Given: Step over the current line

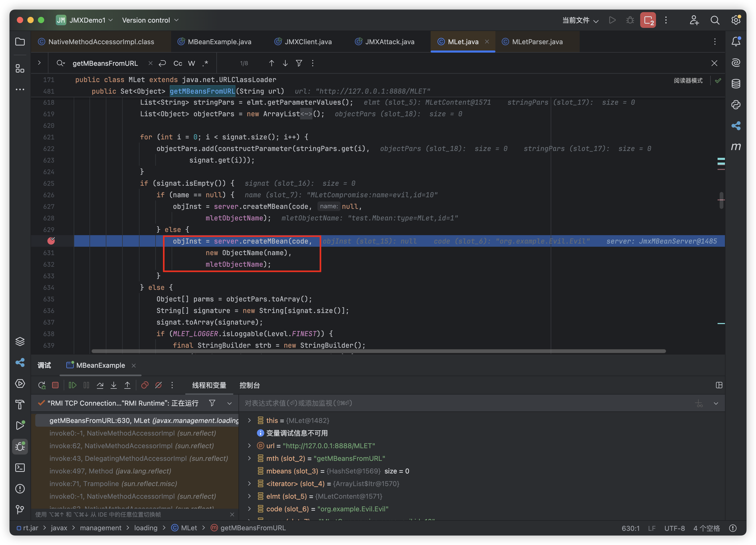Looking at the screenshot, I should click(100, 385).
